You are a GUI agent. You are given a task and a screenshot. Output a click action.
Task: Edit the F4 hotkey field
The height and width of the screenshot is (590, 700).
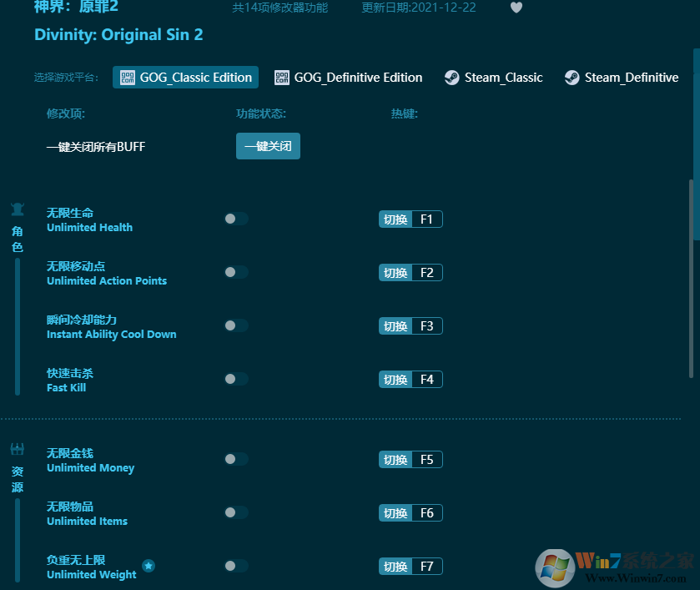click(427, 380)
